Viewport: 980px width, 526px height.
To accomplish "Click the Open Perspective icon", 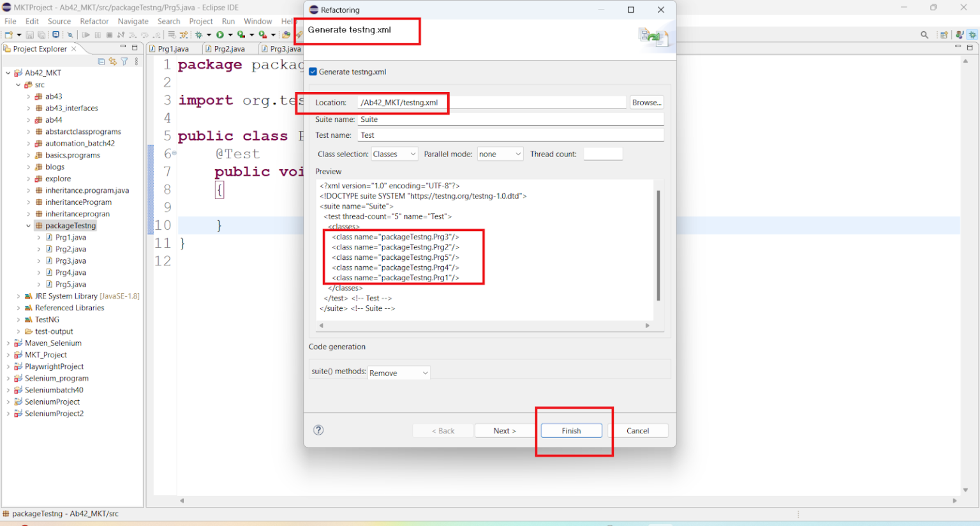I will pos(944,35).
